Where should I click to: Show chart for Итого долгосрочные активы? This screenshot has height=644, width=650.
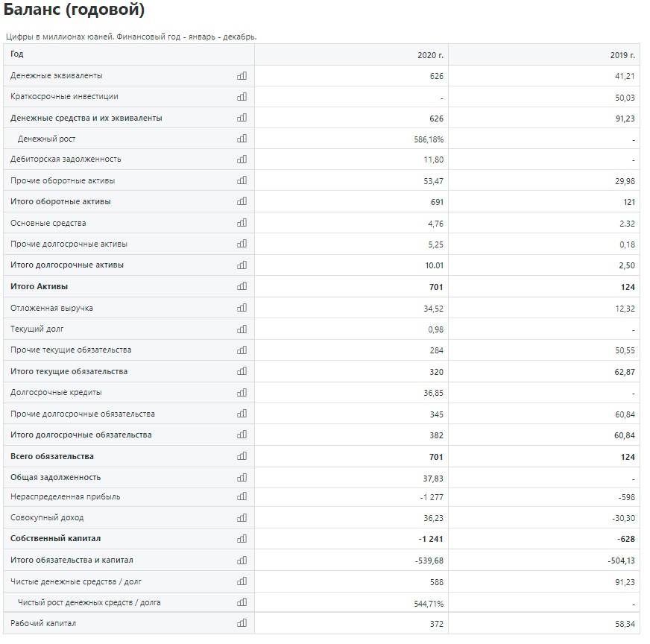coord(242,265)
